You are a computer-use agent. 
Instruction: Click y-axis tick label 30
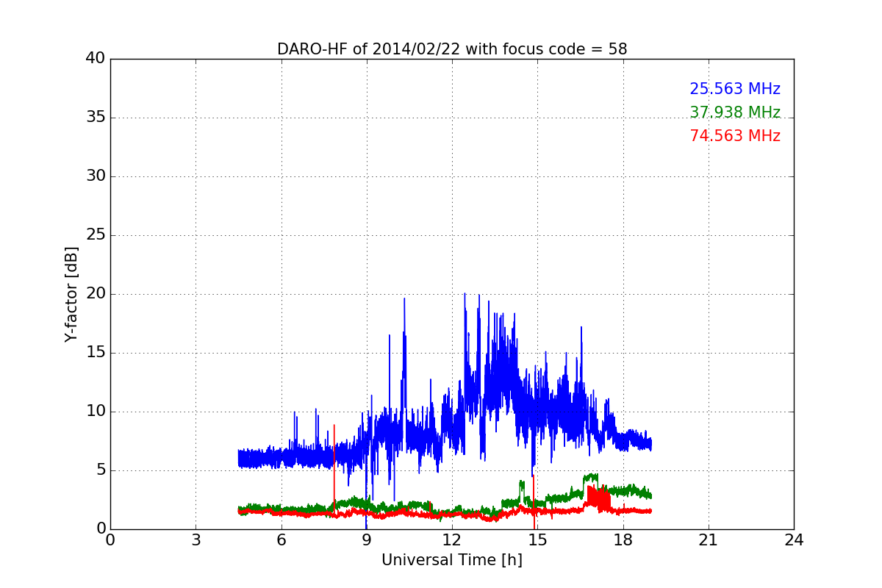(95, 176)
